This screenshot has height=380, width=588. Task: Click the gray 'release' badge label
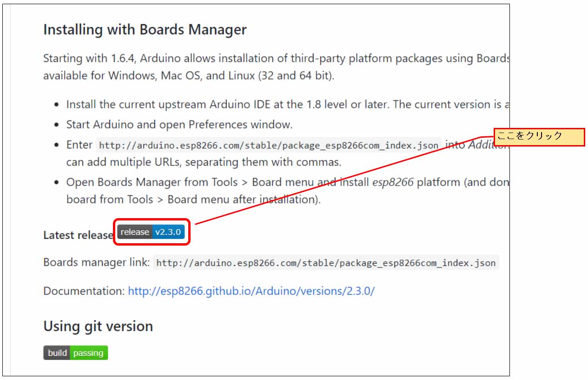coord(135,232)
